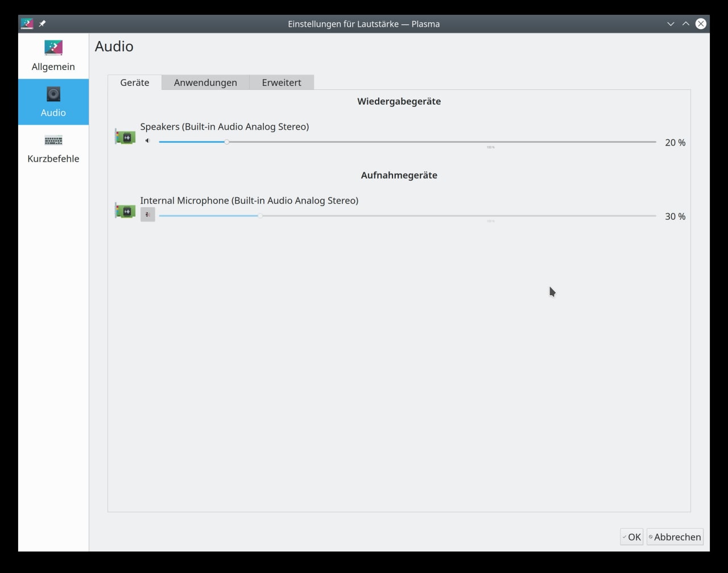Viewport: 728px width, 573px height.
Task: Click the microphone 30 % volume value
Action: (x=675, y=217)
